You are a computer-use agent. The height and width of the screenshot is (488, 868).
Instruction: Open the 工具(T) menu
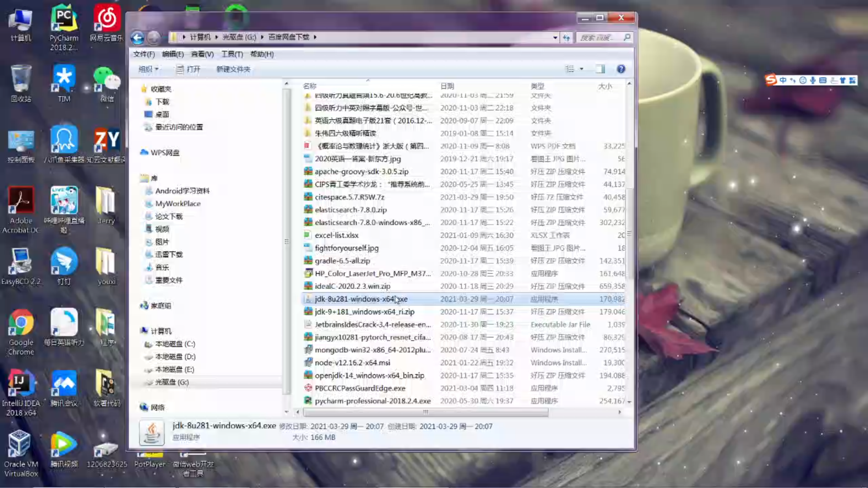(232, 54)
